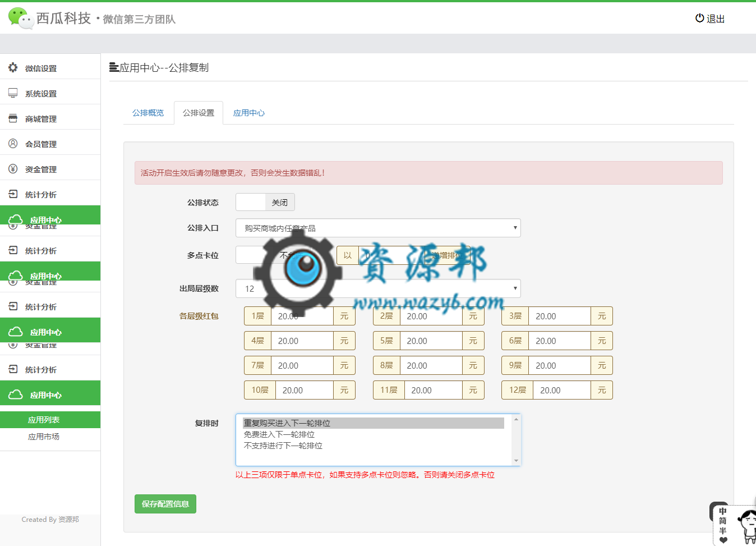Click the mall management store icon
Viewport: 756px width, 546px height.
(x=13, y=118)
